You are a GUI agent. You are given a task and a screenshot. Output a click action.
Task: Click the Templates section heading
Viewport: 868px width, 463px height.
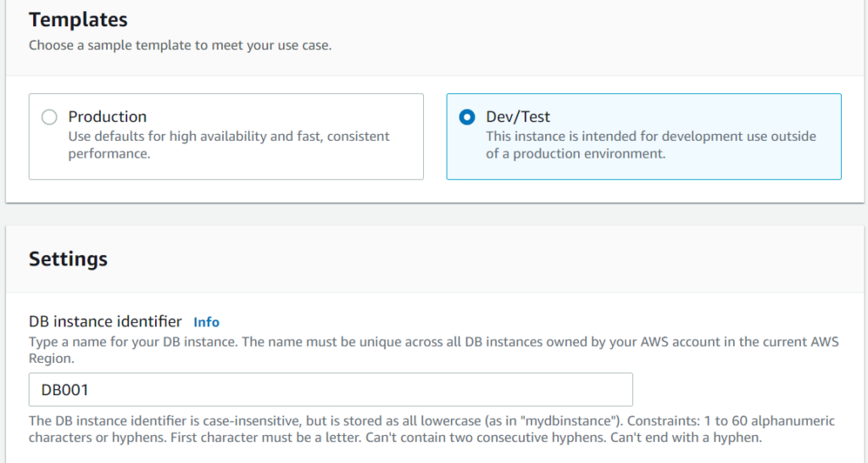[78, 20]
